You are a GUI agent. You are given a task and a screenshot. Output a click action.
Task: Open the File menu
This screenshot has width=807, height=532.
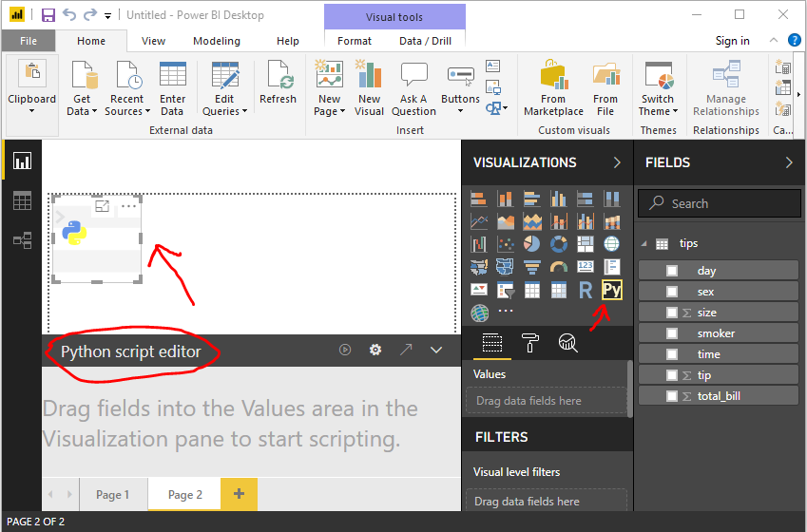(29, 41)
